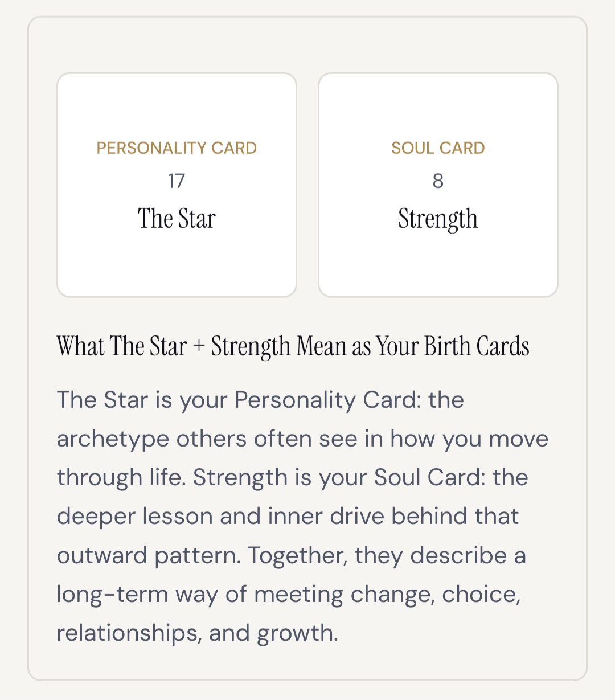Click 'The Star' in the heading
The image size is (615, 700).
tap(148, 346)
